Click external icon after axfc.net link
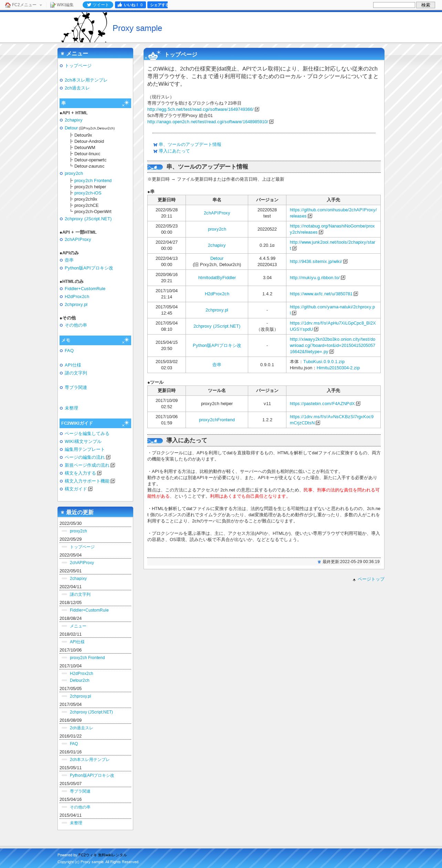This screenshot has width=442, height=868. click(x=356, y=294)
